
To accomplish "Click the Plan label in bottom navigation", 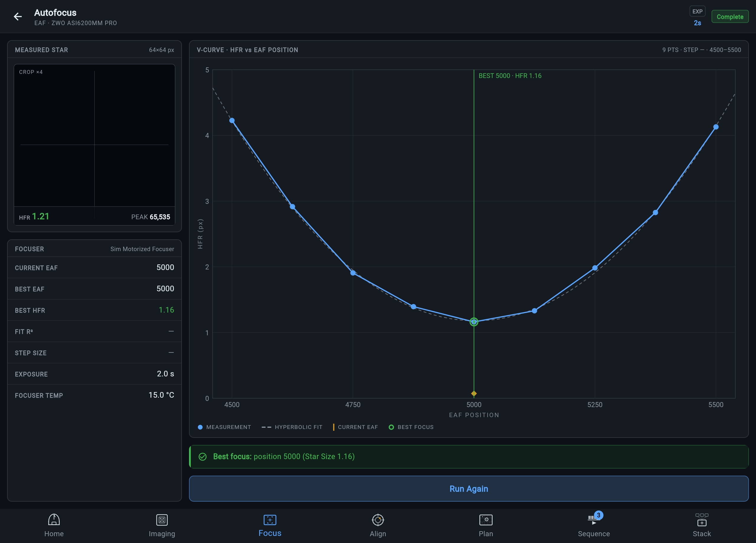I will pyautogui.click(x=486, y=534).
